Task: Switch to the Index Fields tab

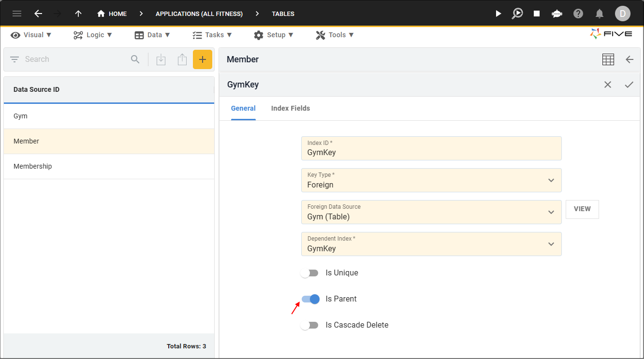Action: [x=291, y=108]
